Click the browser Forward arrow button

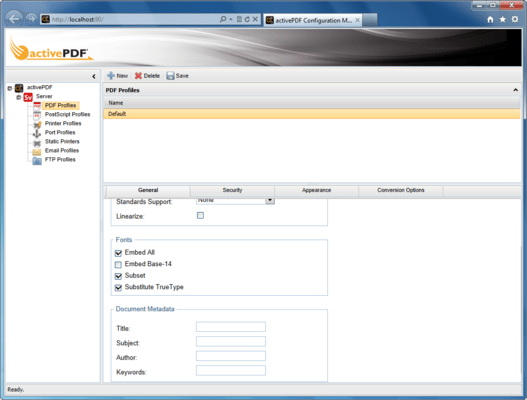pyautogui.click(x=31, y=19)
